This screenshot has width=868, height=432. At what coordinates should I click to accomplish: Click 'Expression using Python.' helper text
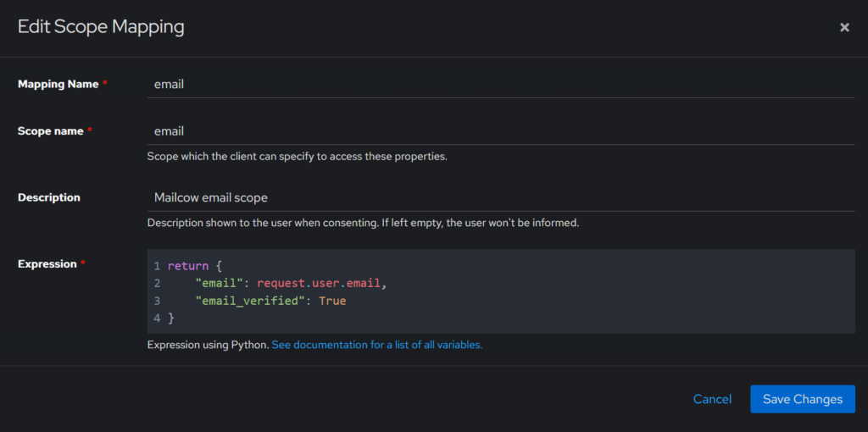(x=209, y=345)
